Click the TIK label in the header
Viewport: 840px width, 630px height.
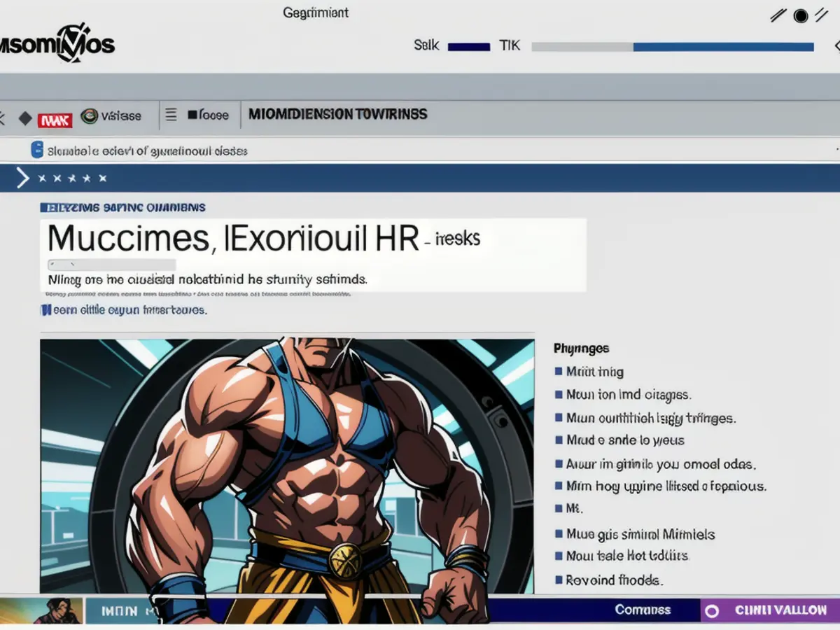point(510,46)
